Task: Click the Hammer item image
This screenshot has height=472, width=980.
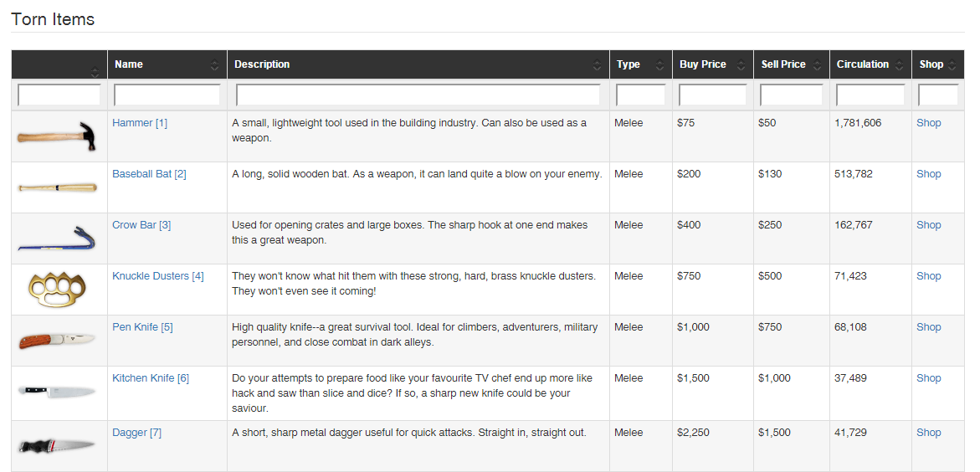Action: click(58, 136)
